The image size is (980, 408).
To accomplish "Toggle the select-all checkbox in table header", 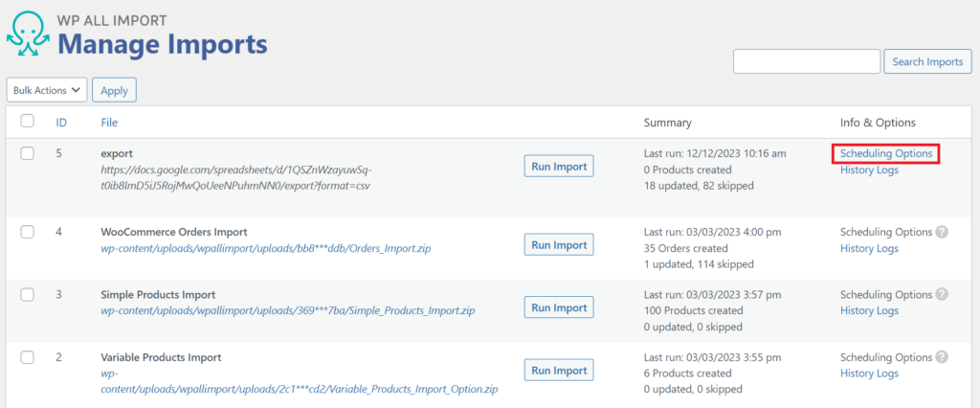I will [28, 122].
